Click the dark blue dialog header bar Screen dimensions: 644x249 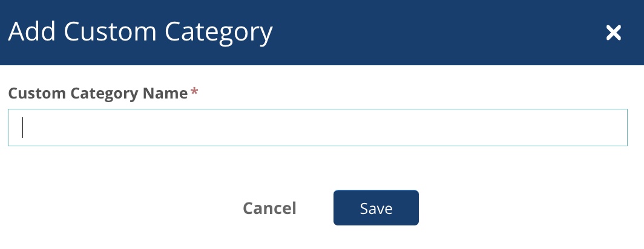click(424, 31)
